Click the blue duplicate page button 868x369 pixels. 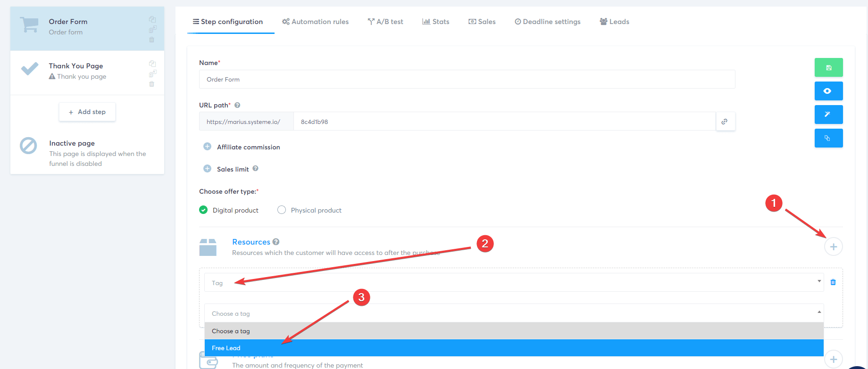click(x=828, y=138)
